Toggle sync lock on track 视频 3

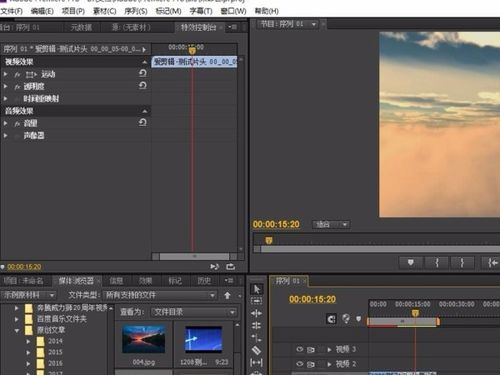tap(311, 350)
